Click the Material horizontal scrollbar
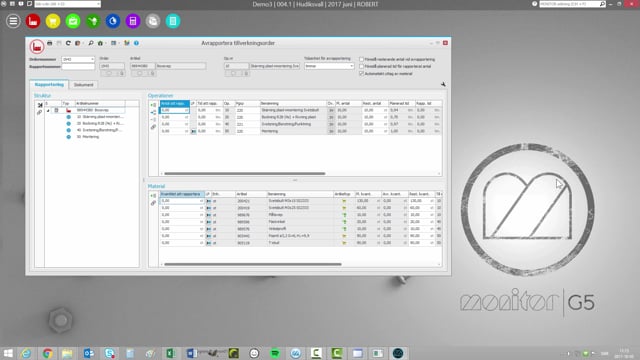 click(253, 264)
